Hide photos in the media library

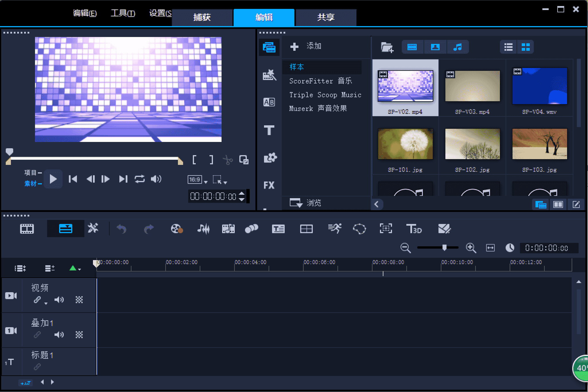pyautogui.click(x=435, y=47)
